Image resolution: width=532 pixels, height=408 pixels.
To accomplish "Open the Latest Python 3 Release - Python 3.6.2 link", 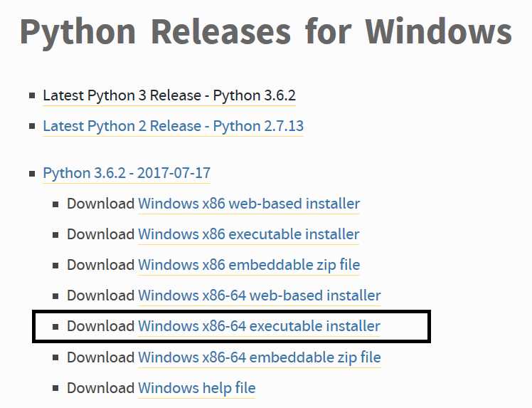I will (x=169, y=95).
